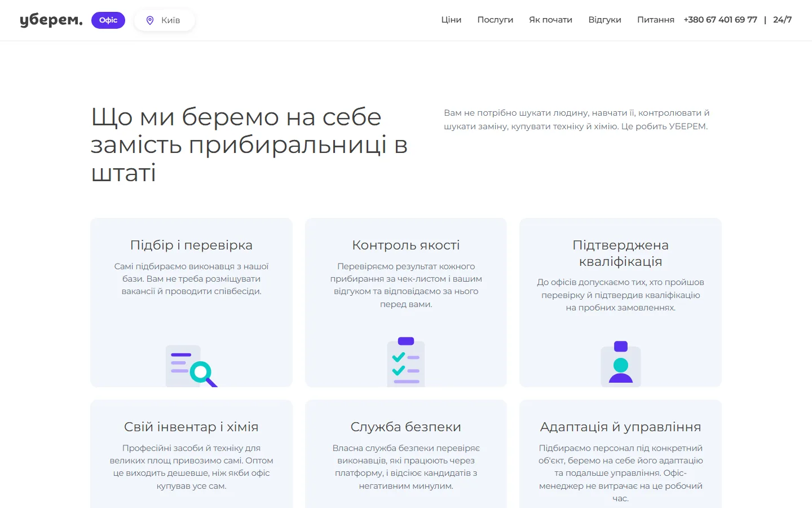This screenshot has width=812, height=508.
Task: Click the purple Офіс badge
Action: tap(108, 20)
